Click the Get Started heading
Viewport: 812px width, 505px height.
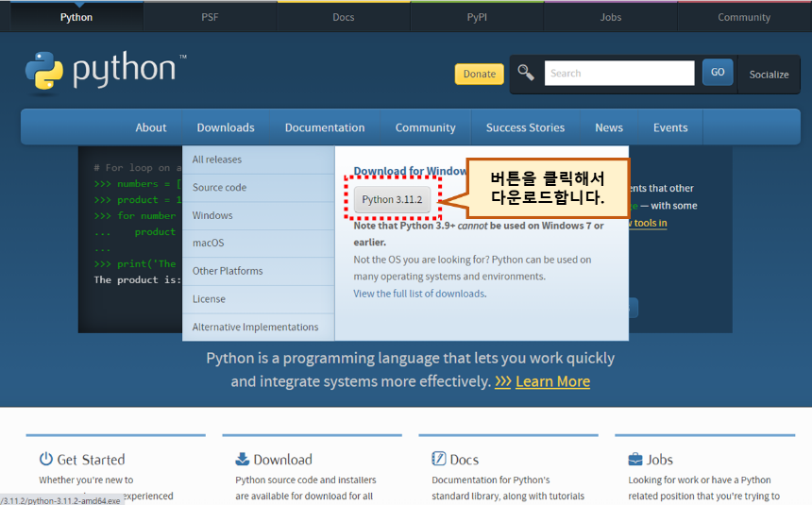click(91, 460)
